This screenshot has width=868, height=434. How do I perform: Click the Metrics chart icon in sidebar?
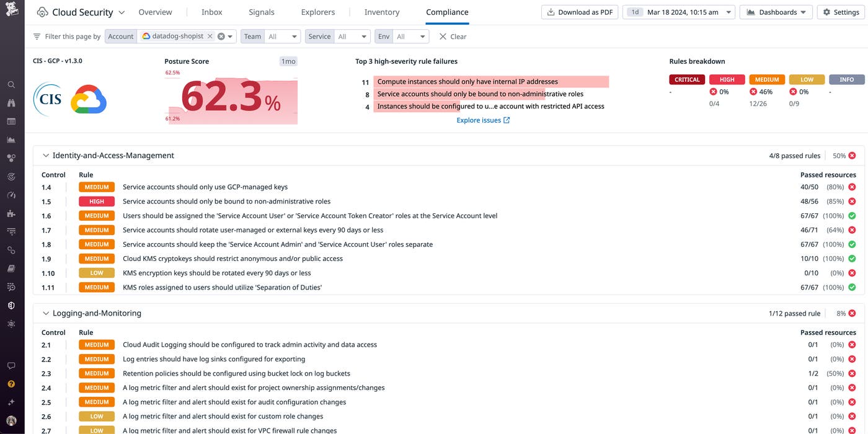tap(12, 139)
